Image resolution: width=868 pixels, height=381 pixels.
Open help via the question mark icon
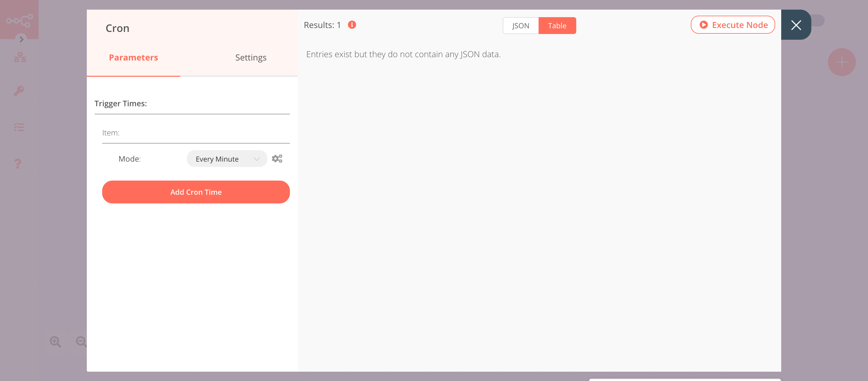click(17, 164)
